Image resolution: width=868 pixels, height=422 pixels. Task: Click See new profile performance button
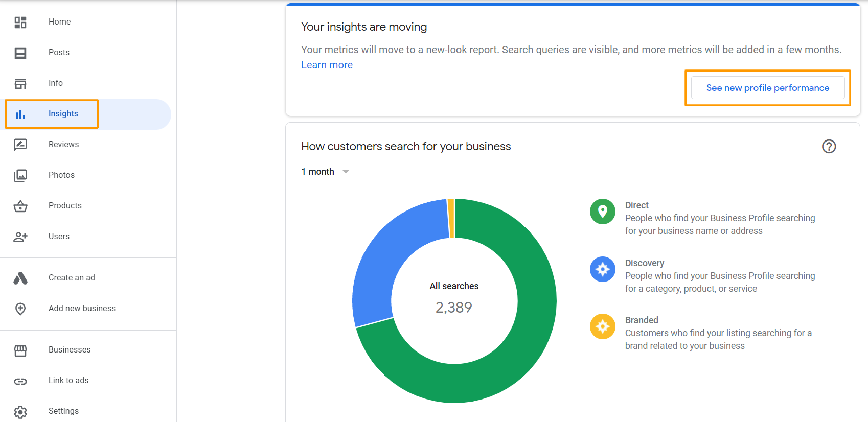tap(767, 88)
